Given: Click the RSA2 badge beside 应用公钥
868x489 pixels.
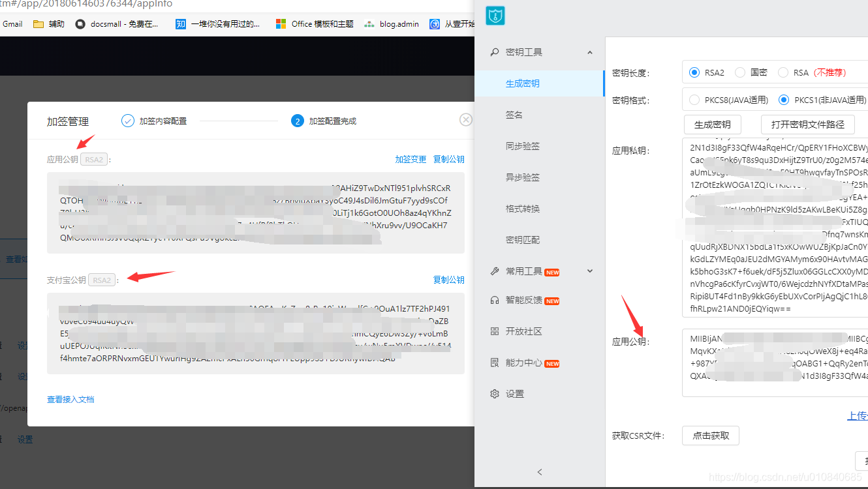Looking at the screenshot, I should (94, 159).
